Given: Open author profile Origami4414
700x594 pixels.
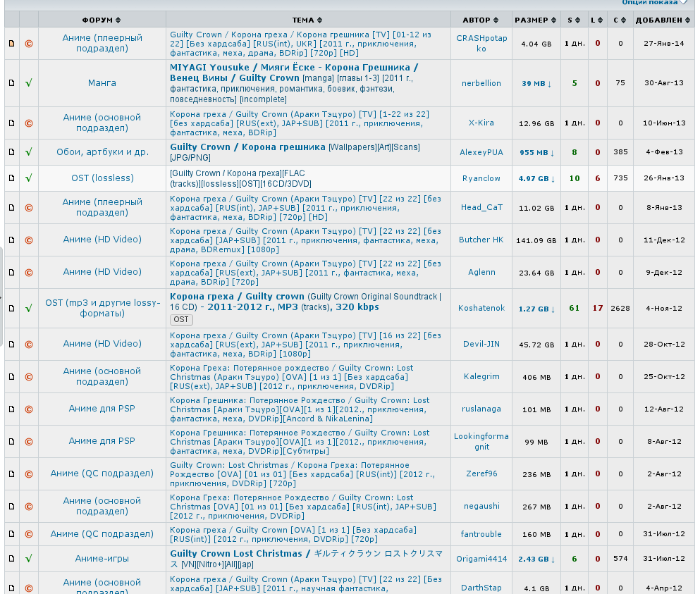Looking at the screenshot, I should tap(481, 559).
